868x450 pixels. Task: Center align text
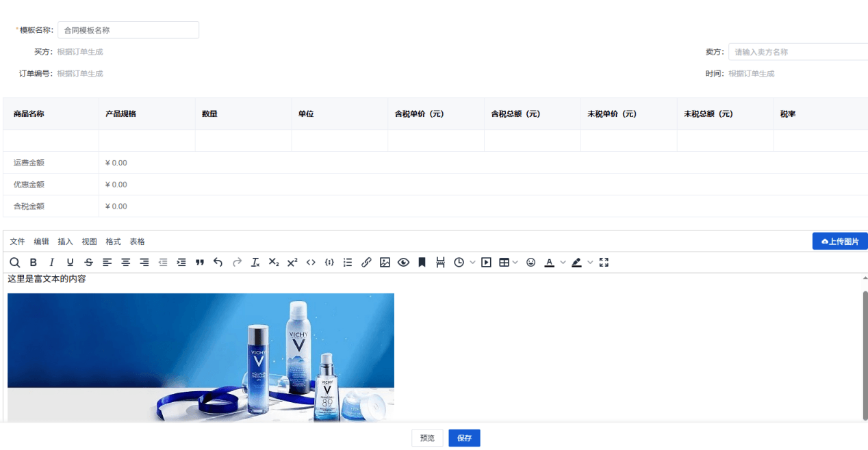point(126,262)
